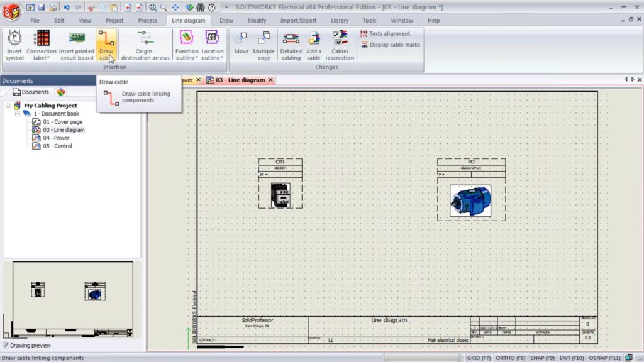Click the Location outline tool
The height and width of the screenshot is (362, 644).
click(x=213, y=45)
